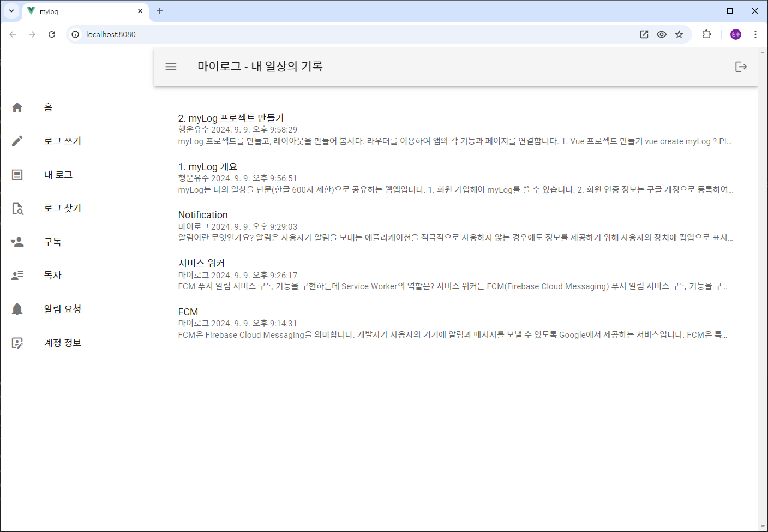Open the browser extensions puzzle icon
The image size is (768, 532).
tap(706, 34)
